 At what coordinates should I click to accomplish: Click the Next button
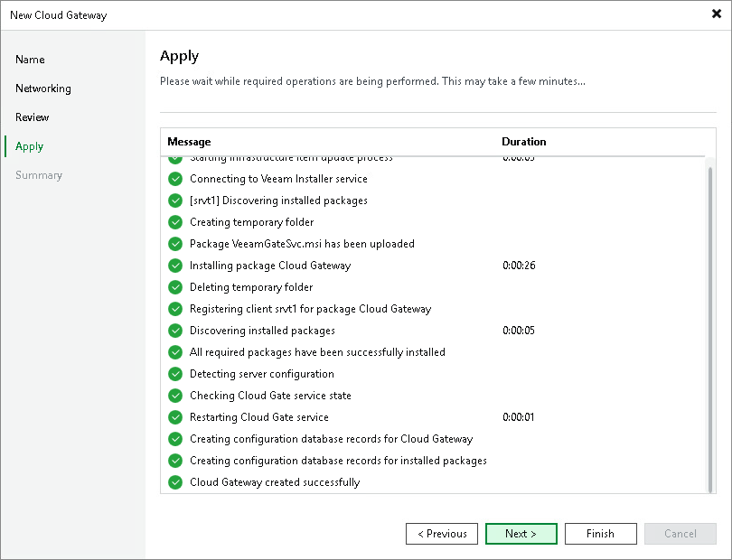click(x=521, y=534)
